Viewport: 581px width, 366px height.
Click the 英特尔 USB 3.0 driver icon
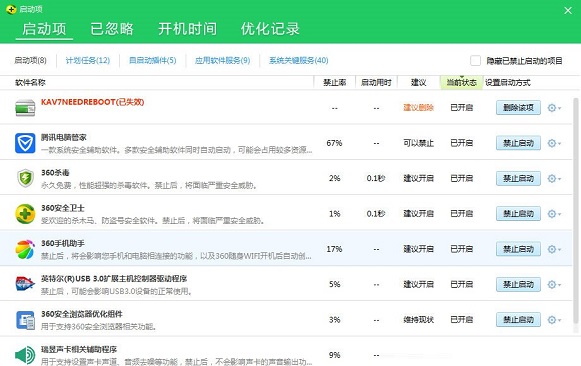coord(25,284)
